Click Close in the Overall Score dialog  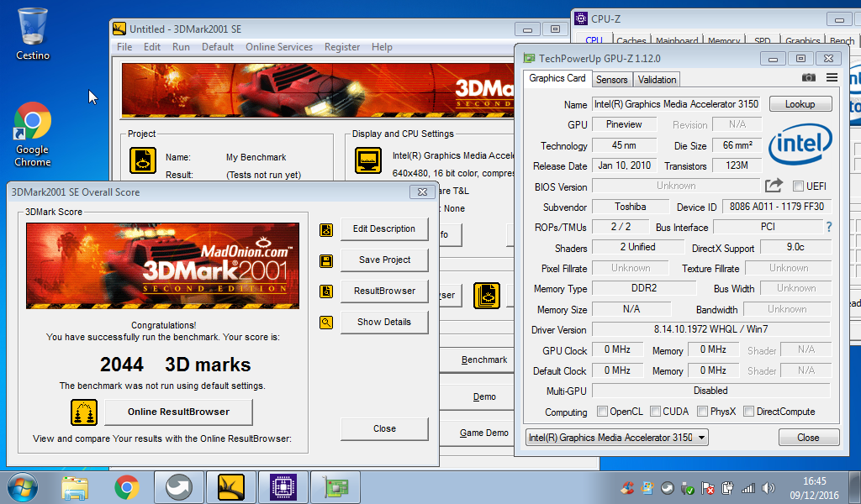[x=384, y=429]
